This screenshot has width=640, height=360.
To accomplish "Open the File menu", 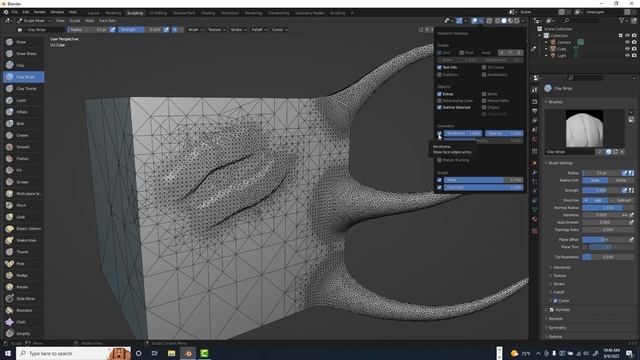I will point(15,12).
